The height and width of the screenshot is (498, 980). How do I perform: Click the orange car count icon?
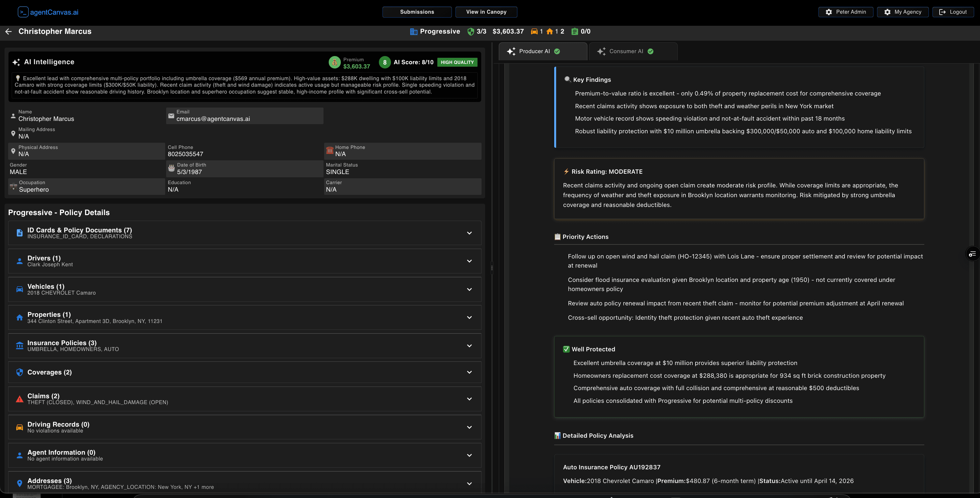point(534,32)
